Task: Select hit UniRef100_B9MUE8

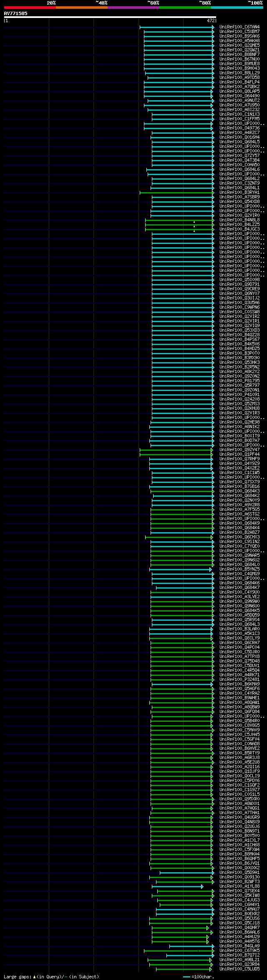Action: coord(239,64)
